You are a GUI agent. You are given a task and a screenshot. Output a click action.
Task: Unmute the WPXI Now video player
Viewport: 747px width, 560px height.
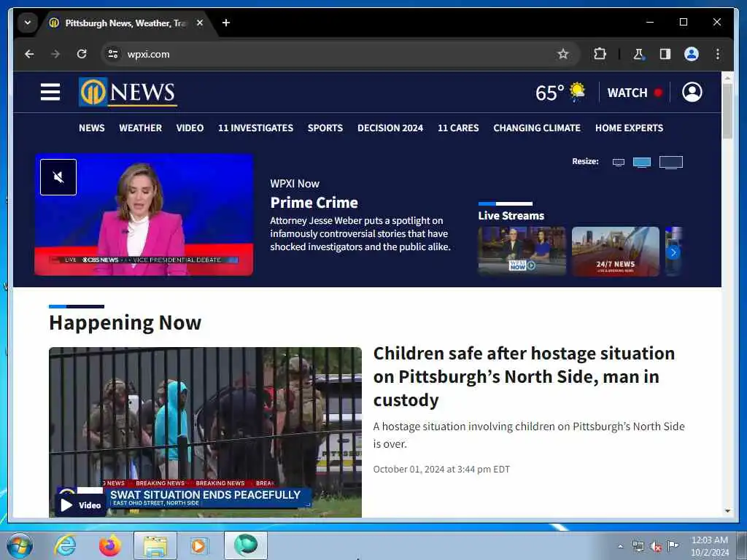point(58,177)
